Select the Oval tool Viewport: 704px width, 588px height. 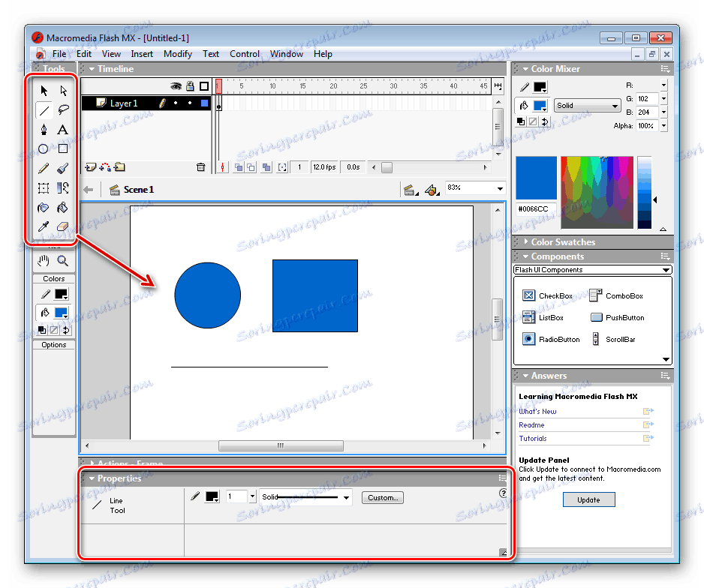pos(44,148)
